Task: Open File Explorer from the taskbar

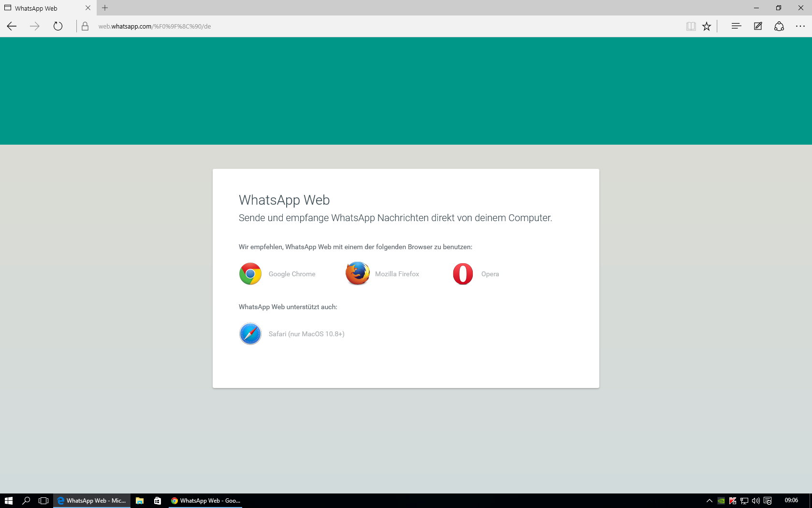Action: pyautogui.click(x=140, y=501)
